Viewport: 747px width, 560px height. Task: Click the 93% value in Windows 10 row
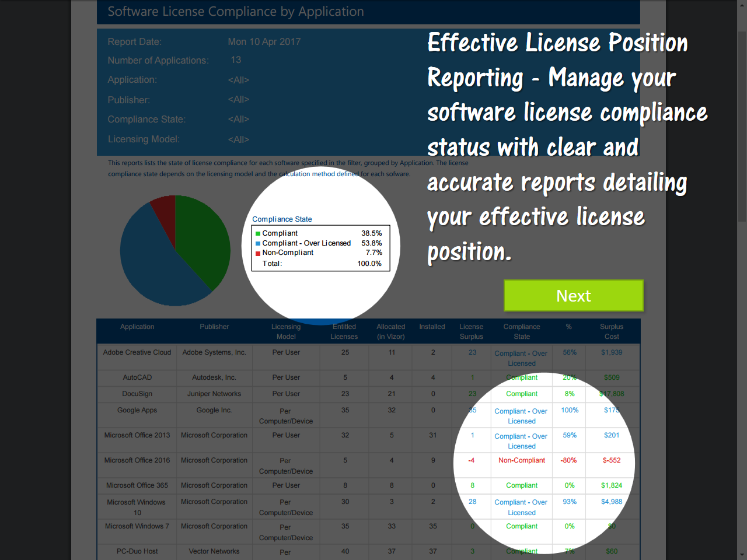570,502
